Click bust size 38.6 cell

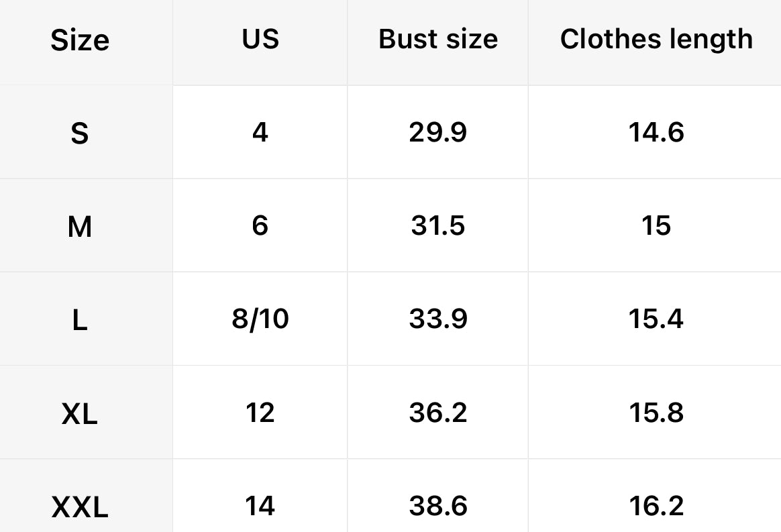coord(438,506)
